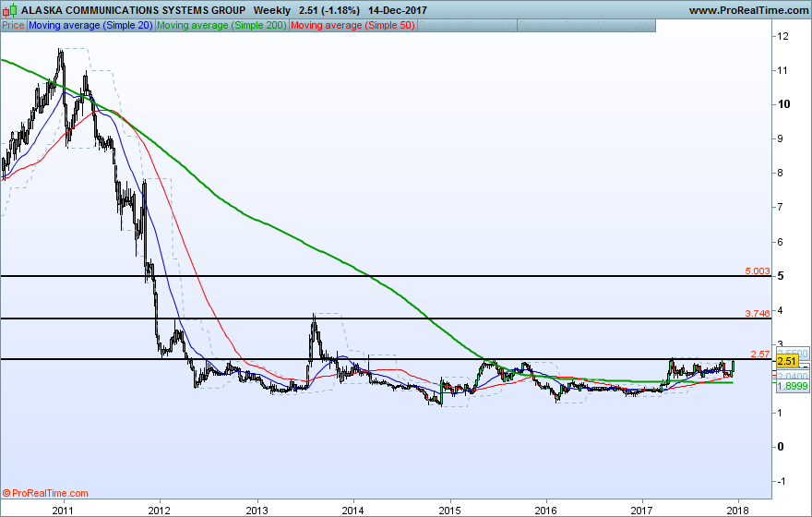Click the yellow 2.51 current price tag
This screenshot has width=812, height=517.
click(x=786, y=361)
